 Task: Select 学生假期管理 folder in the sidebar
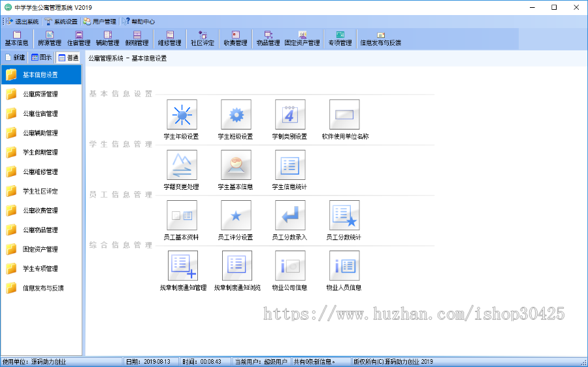pos(41,152)
